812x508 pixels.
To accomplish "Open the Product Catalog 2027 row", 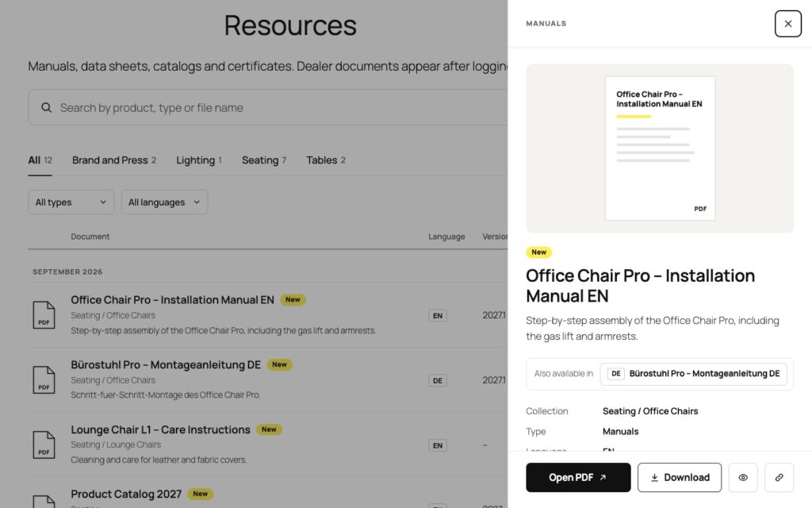I will pyautogui.click(x=268, y=493).
